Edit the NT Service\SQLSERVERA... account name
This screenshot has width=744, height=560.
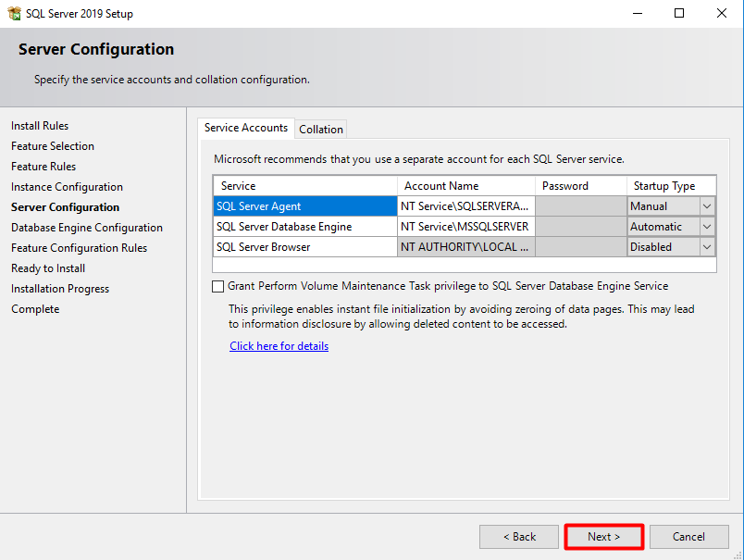tap(466, 206)
